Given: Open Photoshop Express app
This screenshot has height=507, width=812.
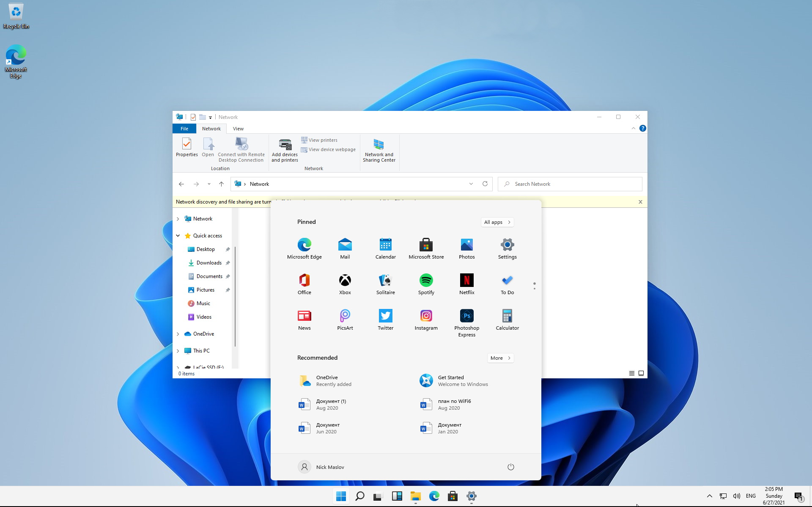Looking at the screenshot, I should coord(466,315).
